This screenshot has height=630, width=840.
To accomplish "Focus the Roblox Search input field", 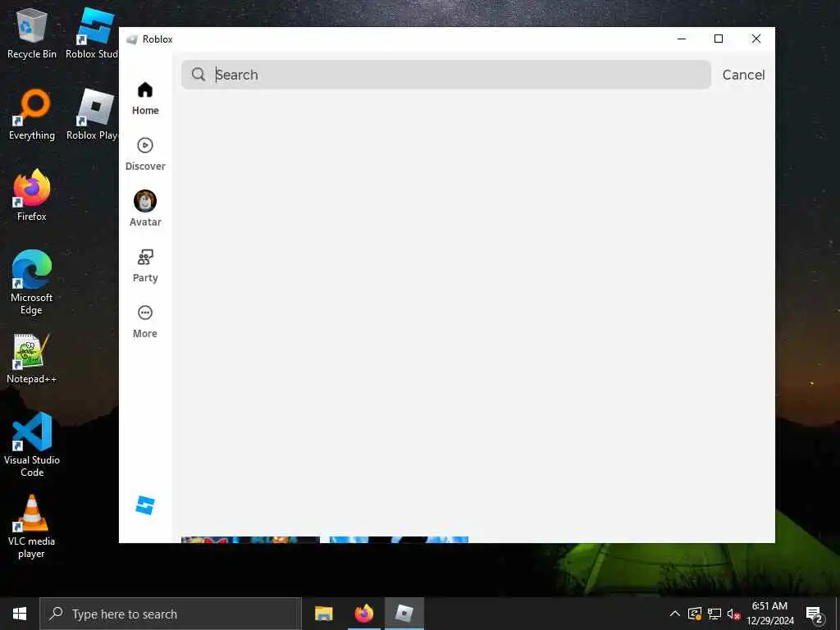I will pos(445,75).
